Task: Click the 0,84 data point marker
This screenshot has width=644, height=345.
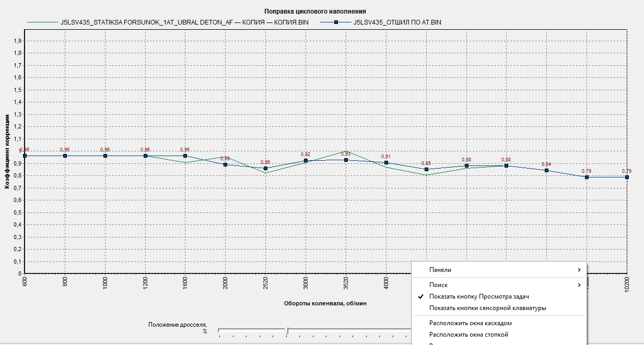Action: [546, 170]
